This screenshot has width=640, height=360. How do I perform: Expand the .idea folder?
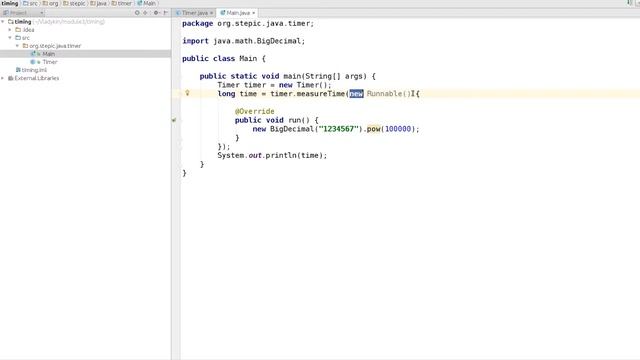pos(10,30)
